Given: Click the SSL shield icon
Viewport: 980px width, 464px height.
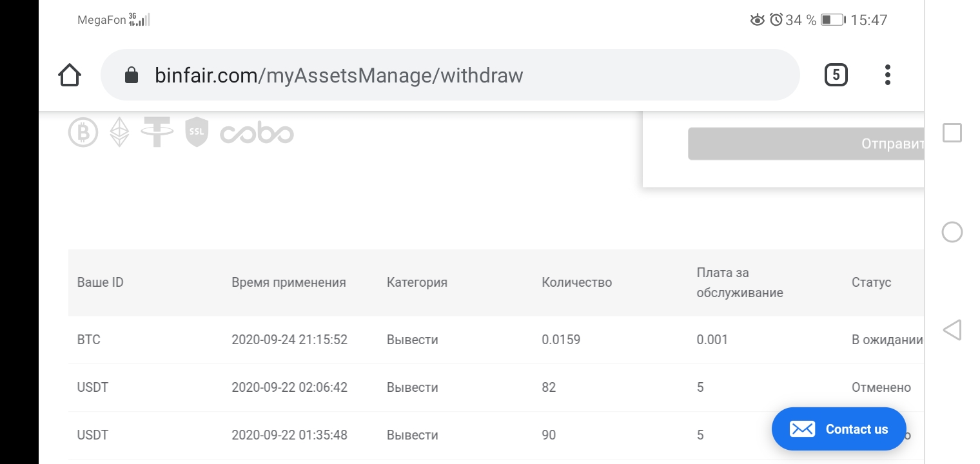Looking at the screenshot, I should point(197,132).
